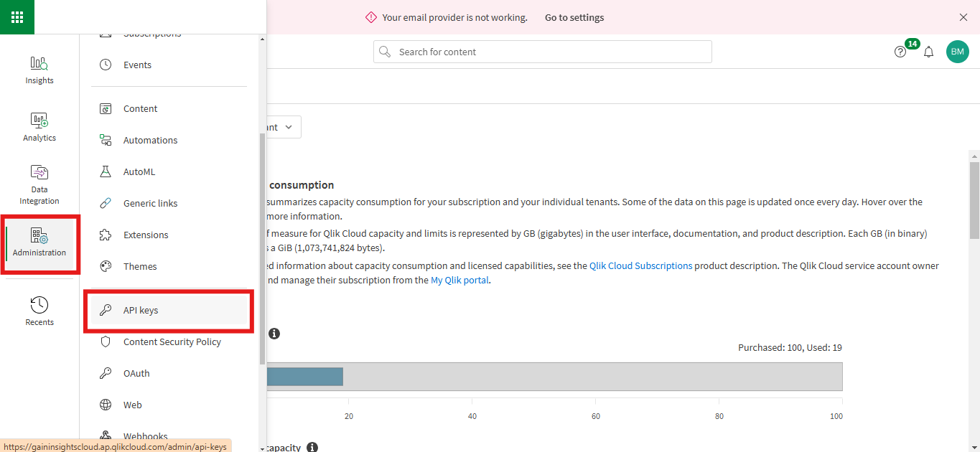Click the info icon below Users consumption

(274, 333)
